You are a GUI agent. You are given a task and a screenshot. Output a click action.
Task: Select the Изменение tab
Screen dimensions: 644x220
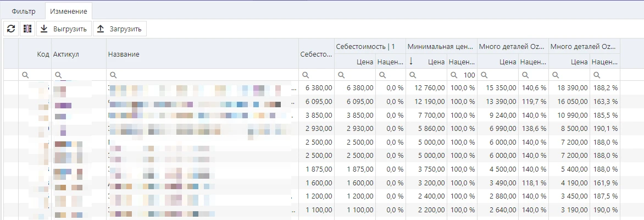click(68, 11)
